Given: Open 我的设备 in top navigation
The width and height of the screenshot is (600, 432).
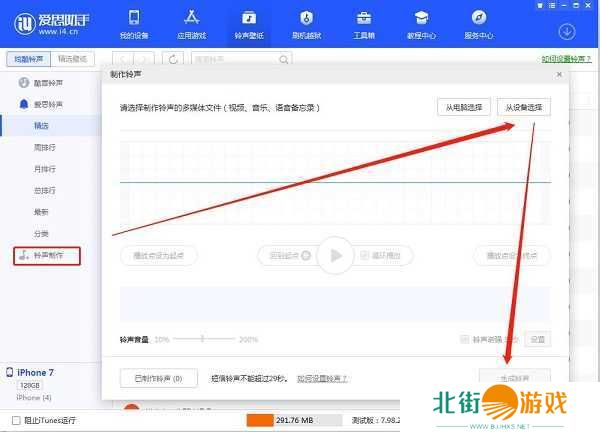Looking at the screenshot, I should tap(134, 24).
